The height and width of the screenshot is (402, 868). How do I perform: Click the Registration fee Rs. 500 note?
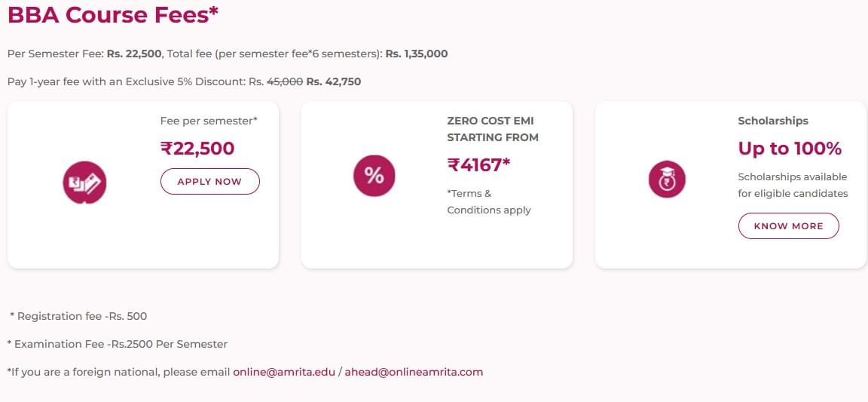tap(78, 316)
